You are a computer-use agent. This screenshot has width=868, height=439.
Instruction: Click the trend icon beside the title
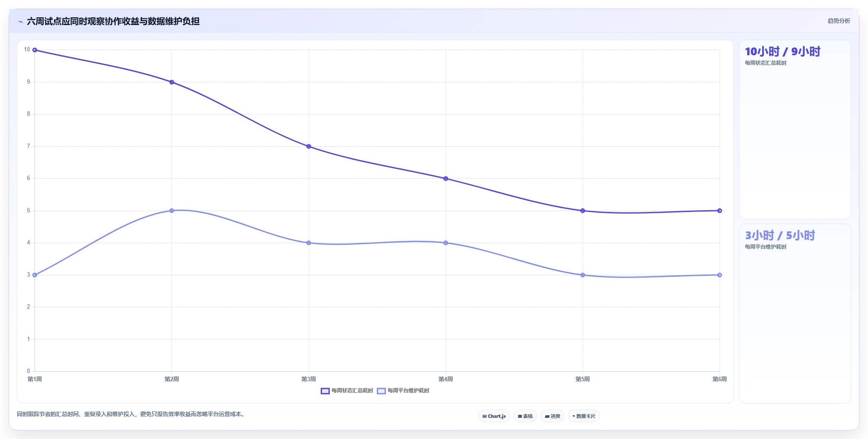coord(20,22)
